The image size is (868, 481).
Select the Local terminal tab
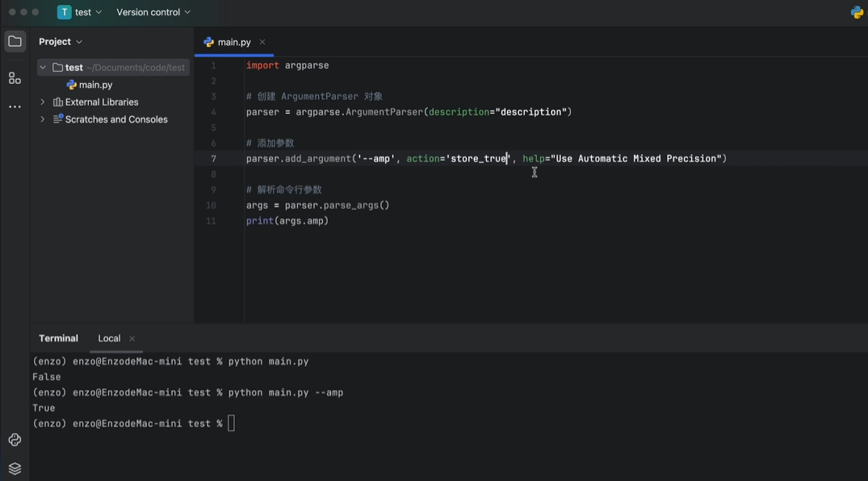(109, 338)
